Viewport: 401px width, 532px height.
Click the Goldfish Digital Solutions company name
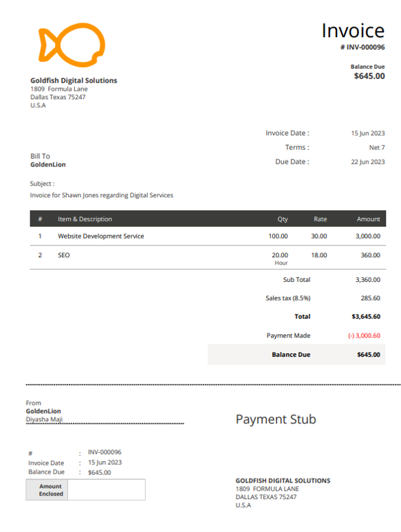[74, 80]
